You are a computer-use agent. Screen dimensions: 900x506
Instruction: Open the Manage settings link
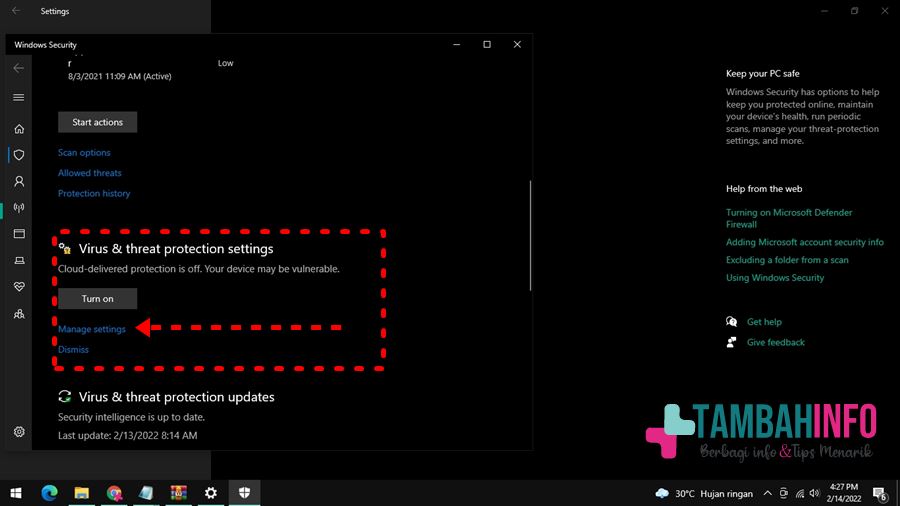click(x=92, y=329)
